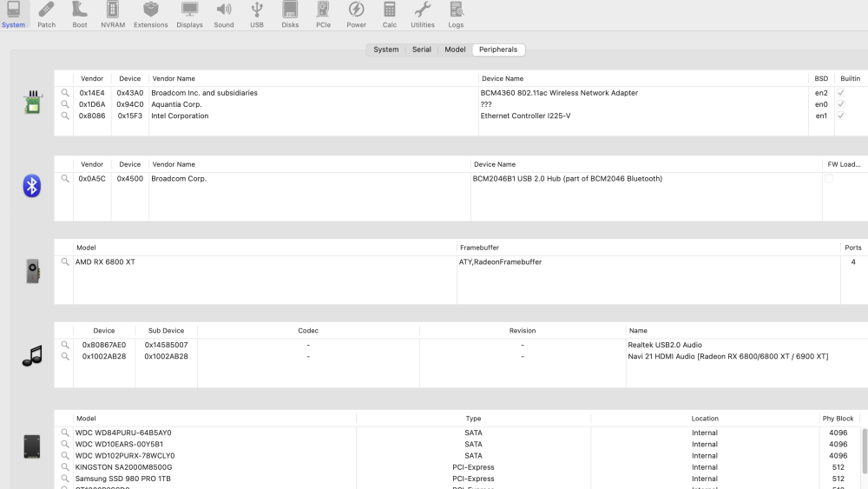Click Revision column header in audio table
This screenshot has width=868, height=489.
coord(523,331)
